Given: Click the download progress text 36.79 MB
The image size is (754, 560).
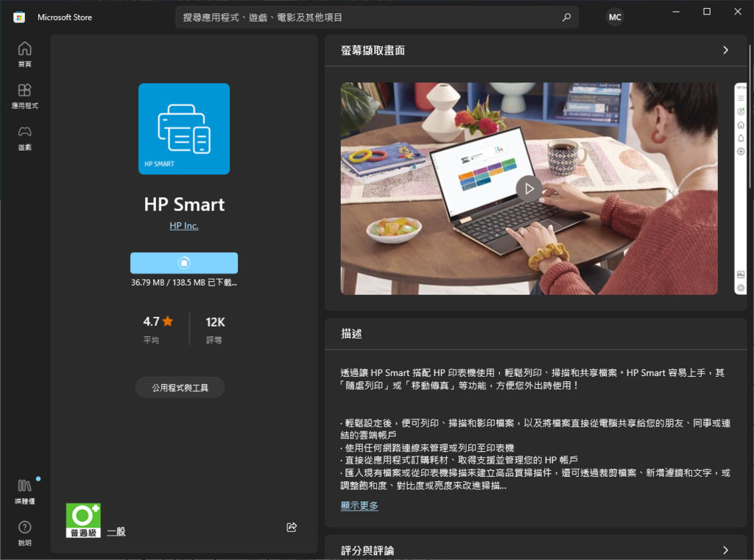Looking at the screenshot, I should 183,283.
